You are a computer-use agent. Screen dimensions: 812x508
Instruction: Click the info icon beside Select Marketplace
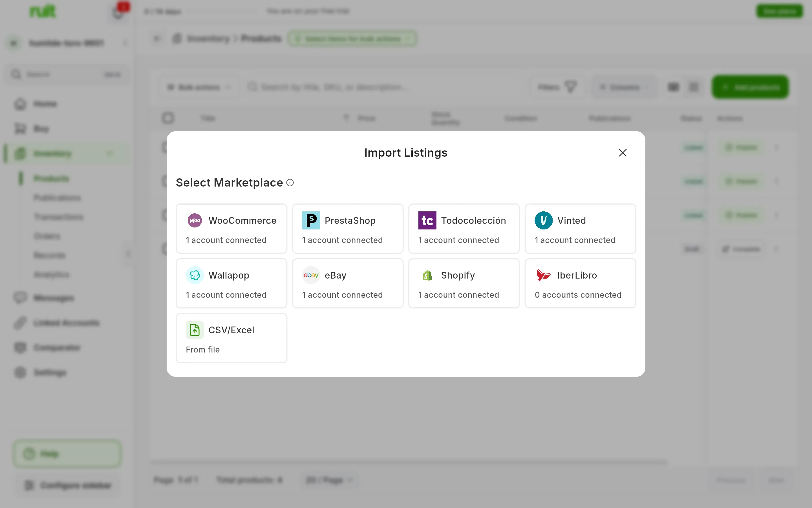[x=290, y=182]
